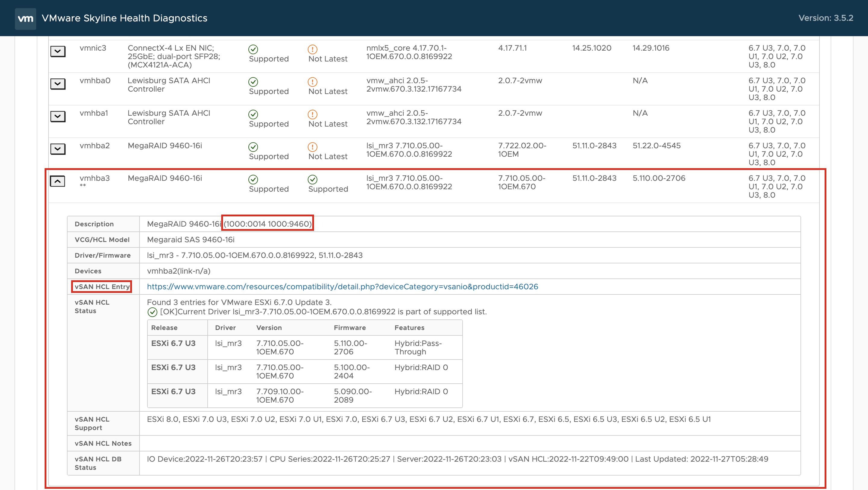Image resolution: width=868 pixels, height=490 pixels.
Task: Click the vmhba0 Not Latest warning icon
Action: pos(312,82)
